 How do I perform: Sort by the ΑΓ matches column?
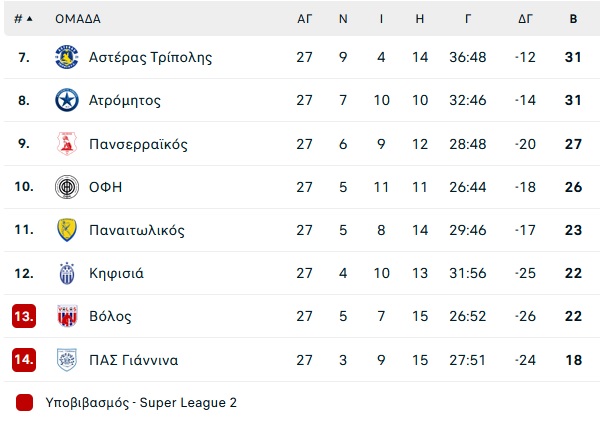point(305,19)
